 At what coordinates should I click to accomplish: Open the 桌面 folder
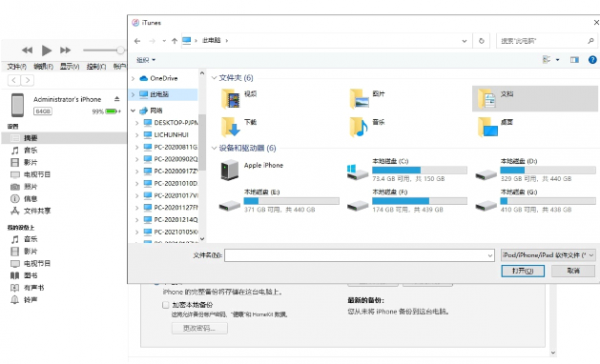point(496,127)
